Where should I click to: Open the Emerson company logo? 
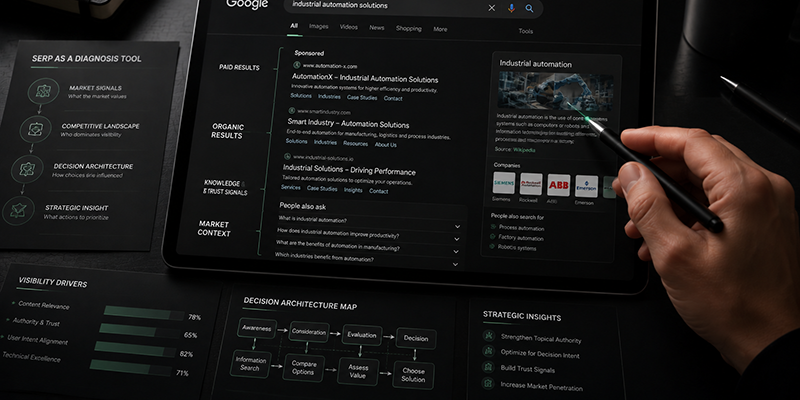pos(586,186)
